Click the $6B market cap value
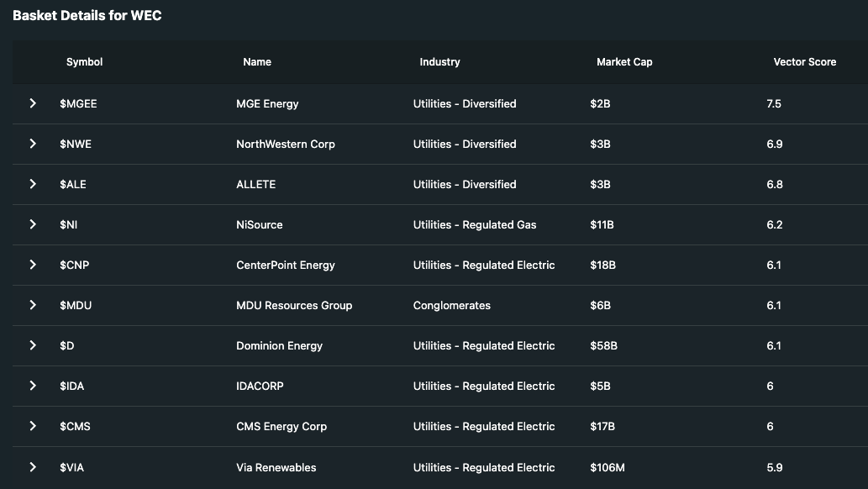 click(x=600, y=305)
